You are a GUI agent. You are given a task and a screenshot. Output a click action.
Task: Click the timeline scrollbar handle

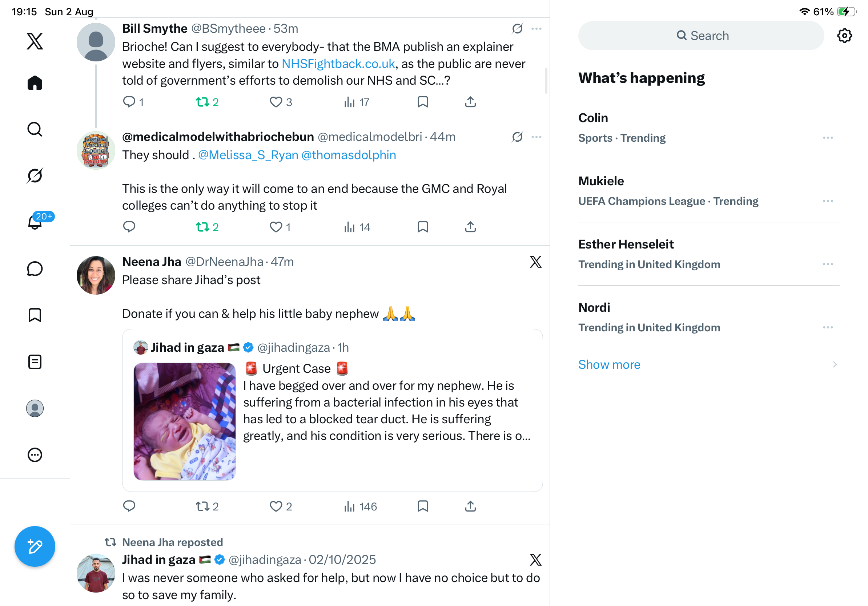point(546,80)
